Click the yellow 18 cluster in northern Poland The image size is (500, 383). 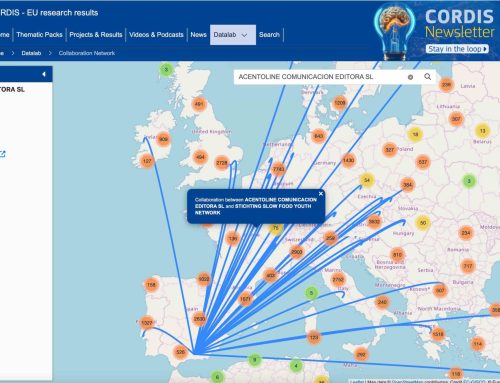pos(415,134)
